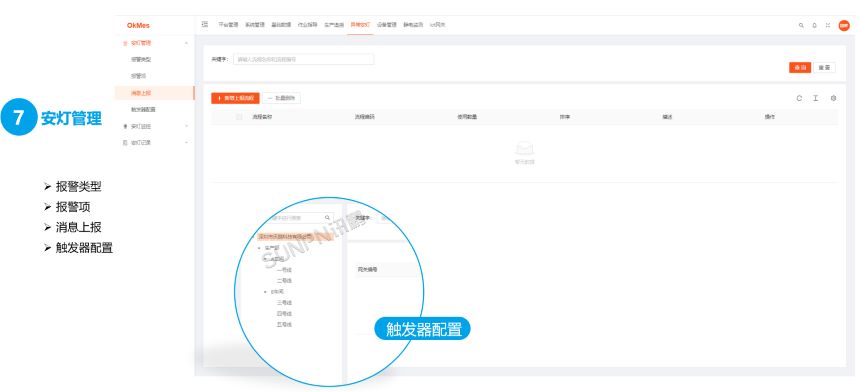Image resolution: width=860 pixels, height=392 pixels.
Task: Open notifications bell icon
Action: [x=814, y=25]
